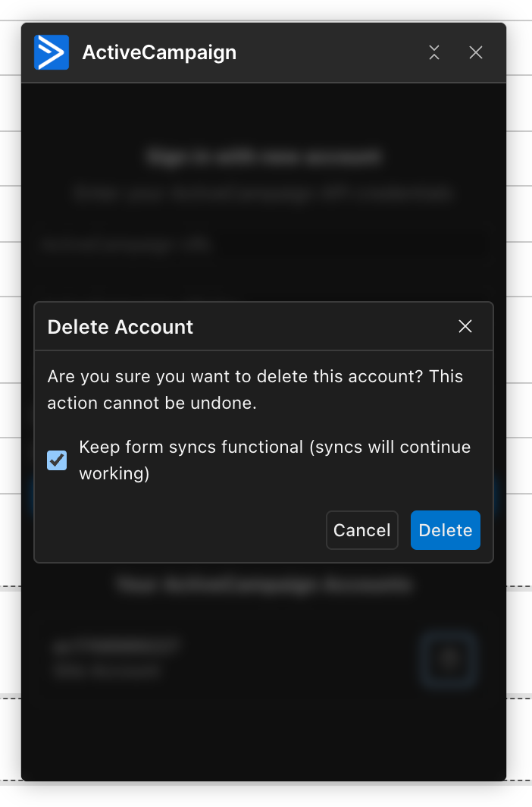
Task: Click the Cancel button
Action: click(x=361, y=530)
